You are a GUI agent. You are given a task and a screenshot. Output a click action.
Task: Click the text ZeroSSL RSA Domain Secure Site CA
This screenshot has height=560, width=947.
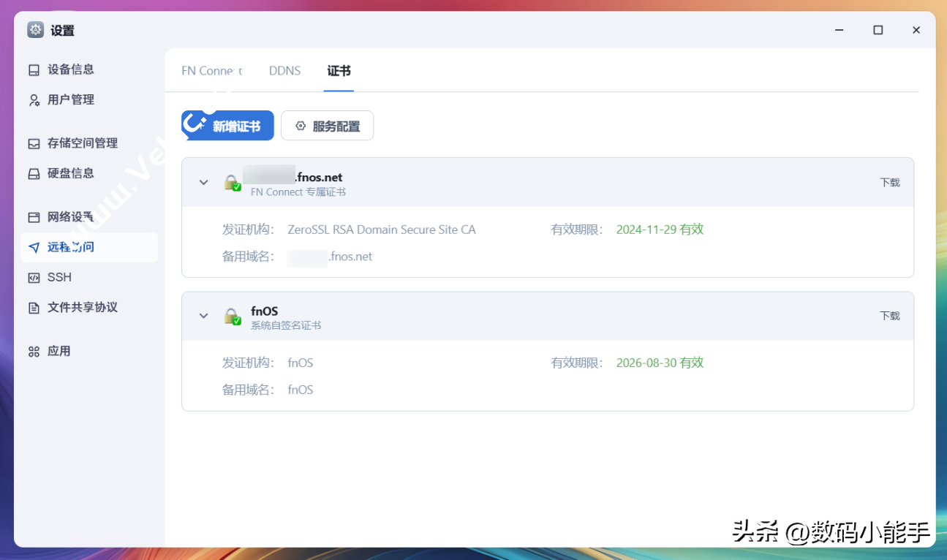point(382,230)
